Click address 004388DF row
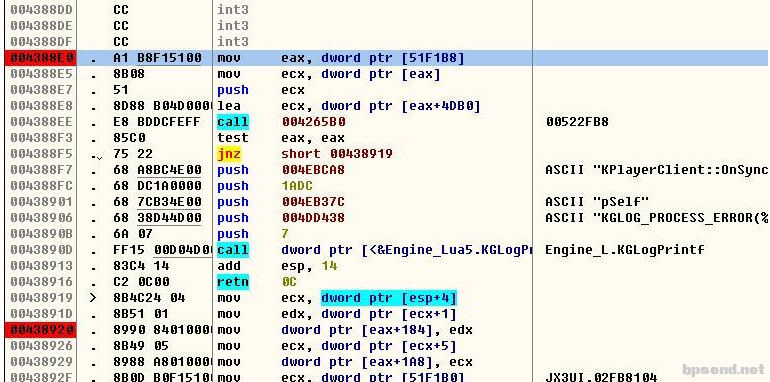 tap(41, 41)
